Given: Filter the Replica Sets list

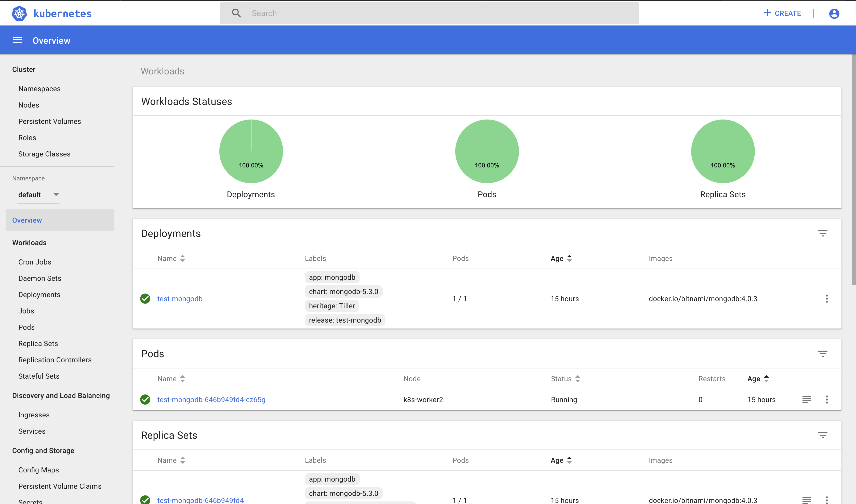Looking at the screenshot, I should [x=822, y=435].
